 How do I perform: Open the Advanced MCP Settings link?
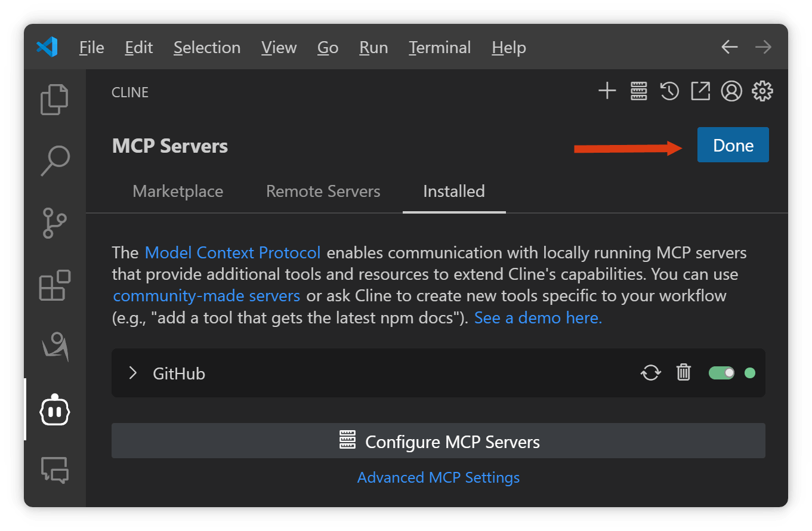click(439, 478)
